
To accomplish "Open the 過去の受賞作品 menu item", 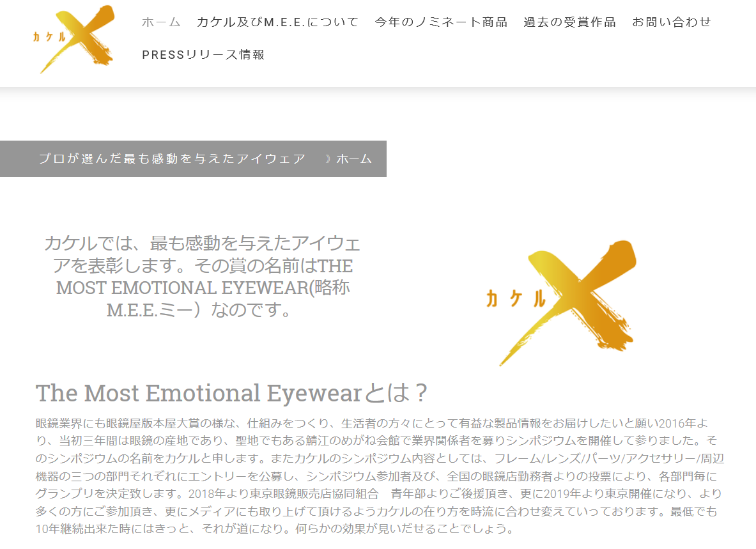I will click(x=570, y=22).
